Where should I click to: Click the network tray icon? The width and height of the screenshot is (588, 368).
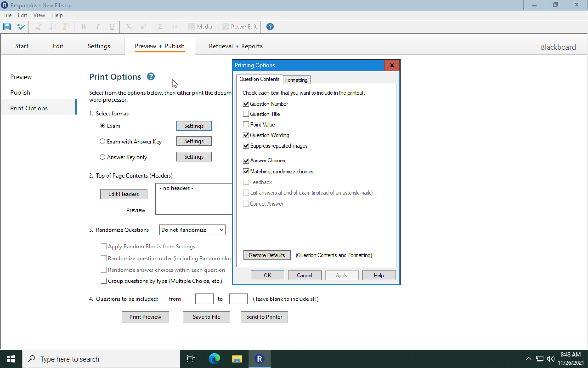[540, 359]
